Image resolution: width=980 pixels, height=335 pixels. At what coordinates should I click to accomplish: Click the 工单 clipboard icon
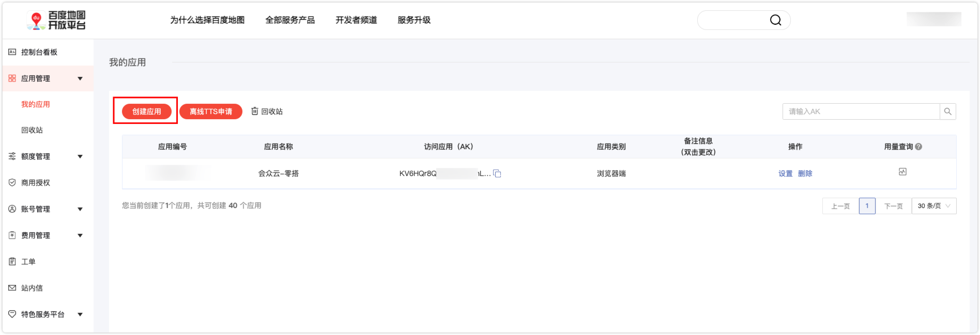coord(12,262)
